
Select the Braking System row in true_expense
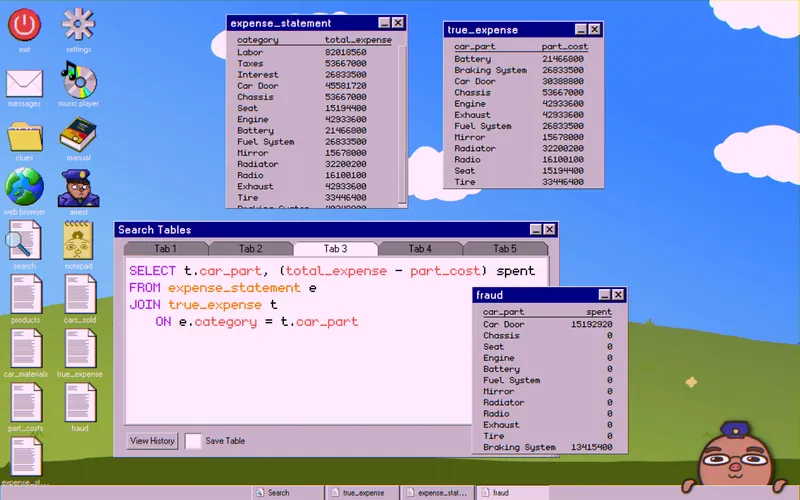(x=520, y=70)
